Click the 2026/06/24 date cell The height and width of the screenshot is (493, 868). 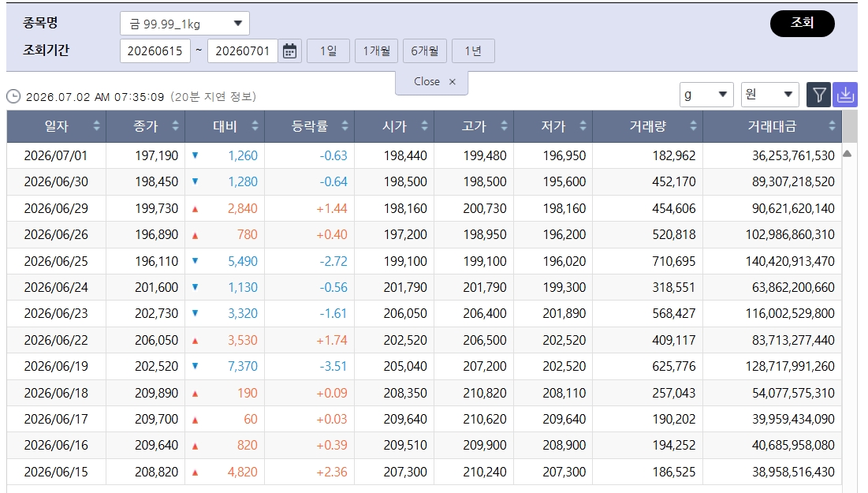[x=56, y=287]
